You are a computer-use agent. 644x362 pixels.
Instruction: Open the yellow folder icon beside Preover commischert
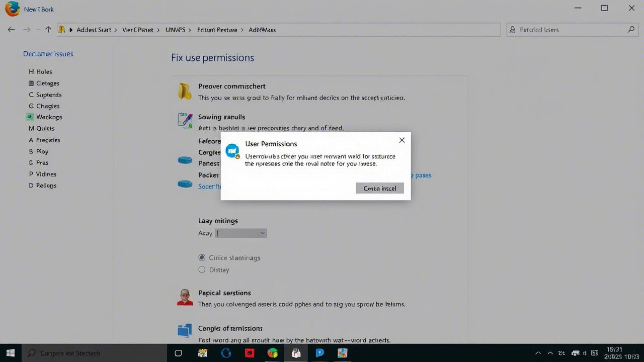(185, 92)
